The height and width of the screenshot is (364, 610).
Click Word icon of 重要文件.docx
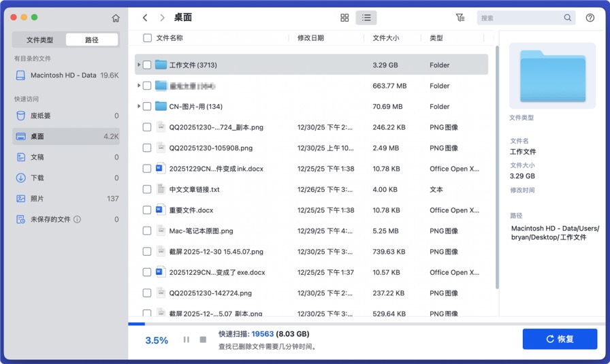(x=160, y=210)
